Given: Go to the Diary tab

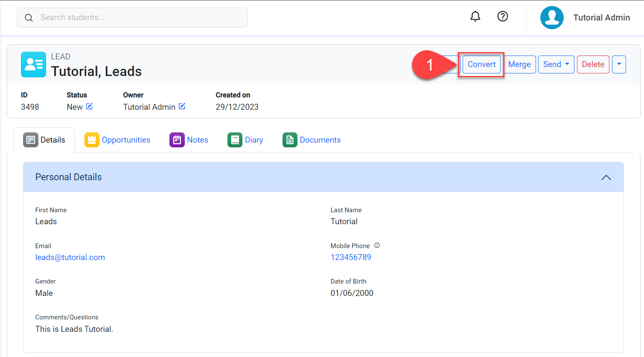Looking at the screenshot, I should (x=245, y=140).
